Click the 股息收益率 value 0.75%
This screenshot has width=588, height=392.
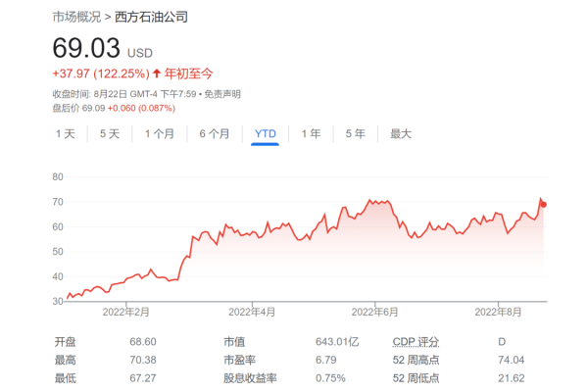330,378
